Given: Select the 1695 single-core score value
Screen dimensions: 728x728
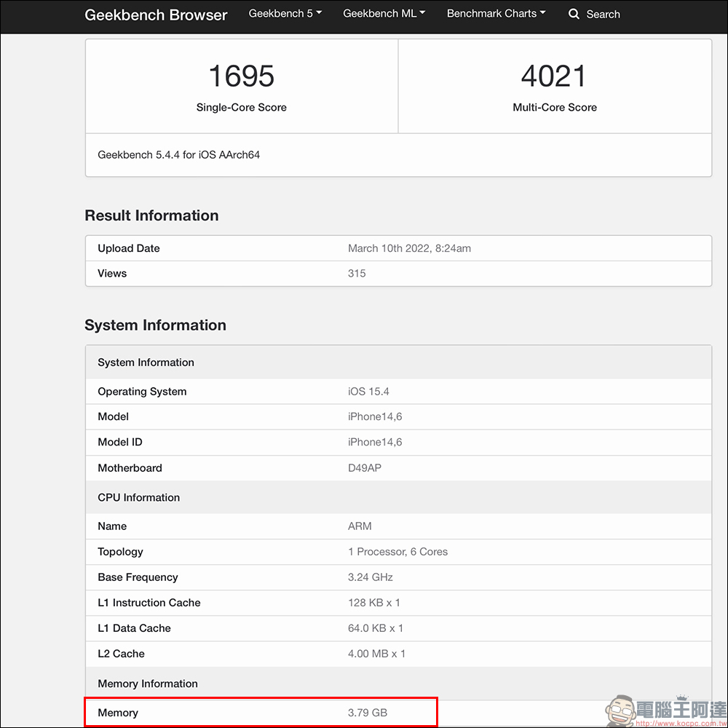Looking at the screenshot, I should pyautogui.click(x=242, y=76).
